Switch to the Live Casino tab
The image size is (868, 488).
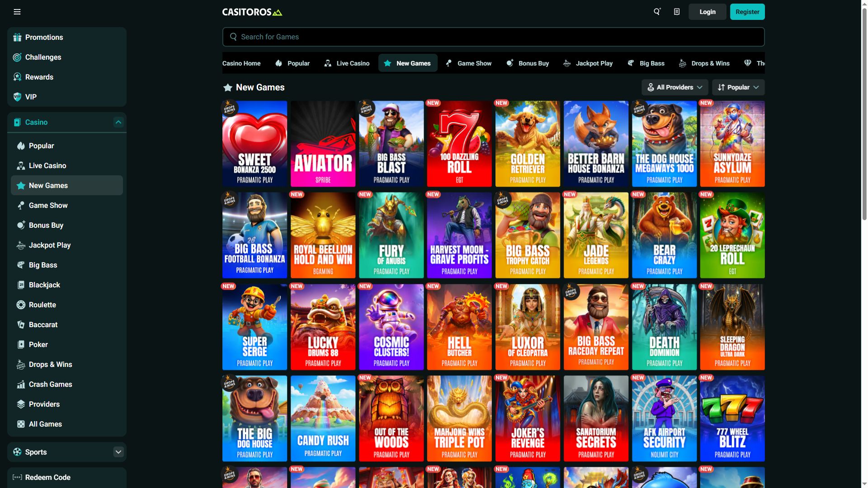pyautogui.click(x=347, y=63)
